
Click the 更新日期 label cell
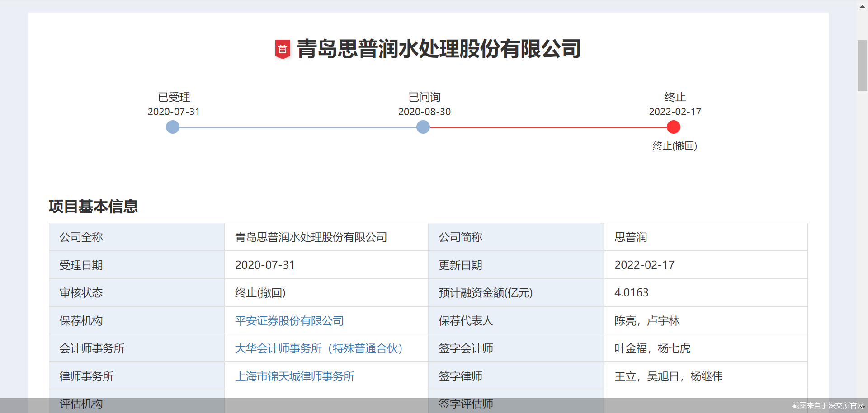pyautogui.click(x=516, y=265)
